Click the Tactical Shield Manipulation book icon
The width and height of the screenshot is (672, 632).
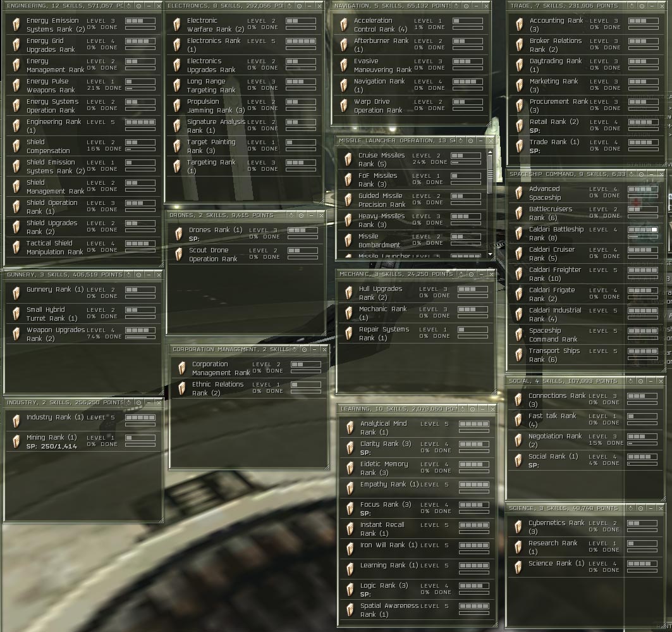(16, 247)
